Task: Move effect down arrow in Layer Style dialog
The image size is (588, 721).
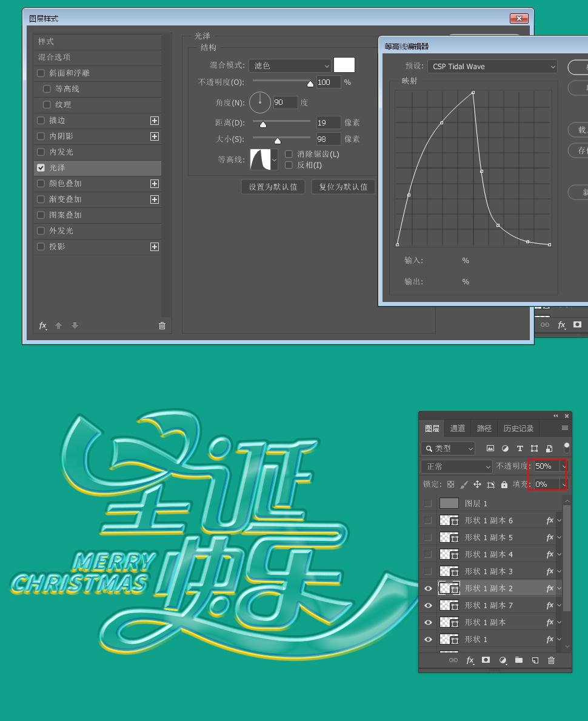Action: [75, 326]
